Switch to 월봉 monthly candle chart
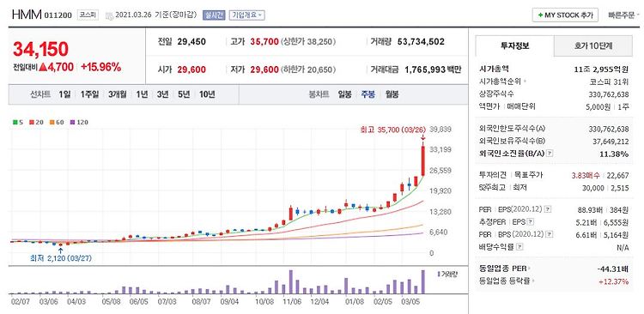The image size is (644, 314). click(x=392, y=94)
